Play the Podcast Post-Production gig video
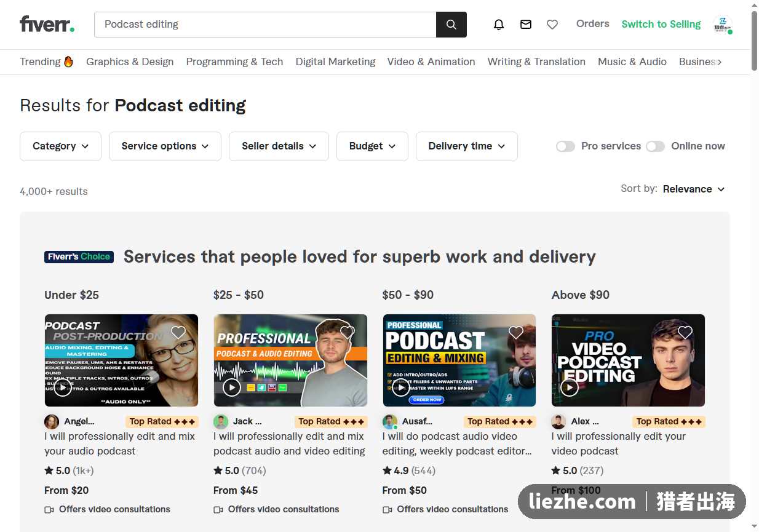Image resolution: width=759 pixels, height=532 pixels. click(x=63, y=387)
